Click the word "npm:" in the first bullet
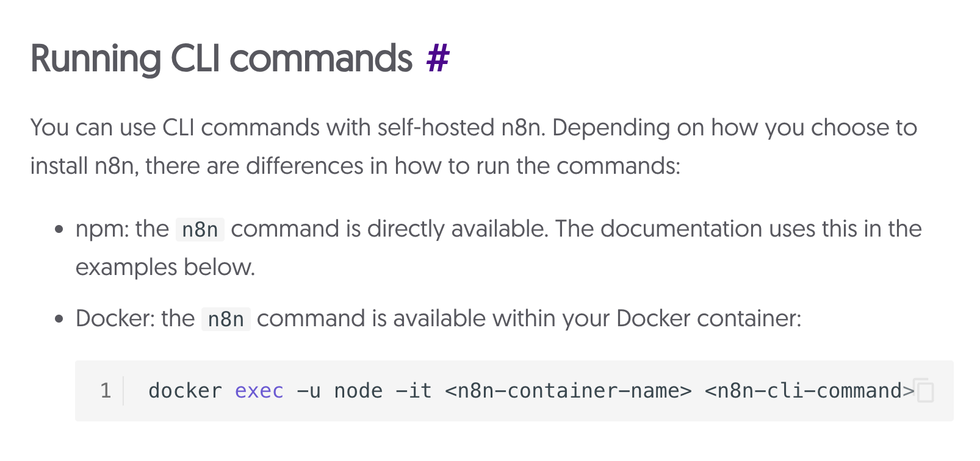Screen dimensions: 980x461 click(x=102, y=229)
